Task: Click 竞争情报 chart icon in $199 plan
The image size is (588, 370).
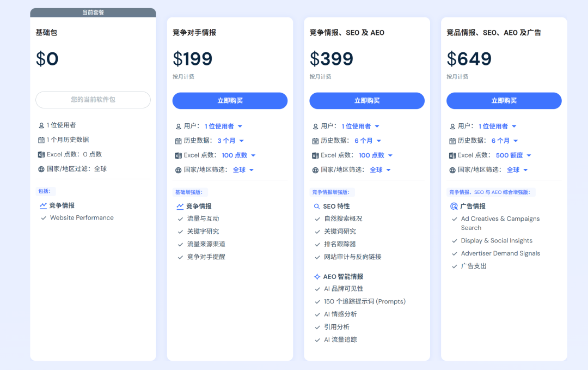Action: point(180,207)
